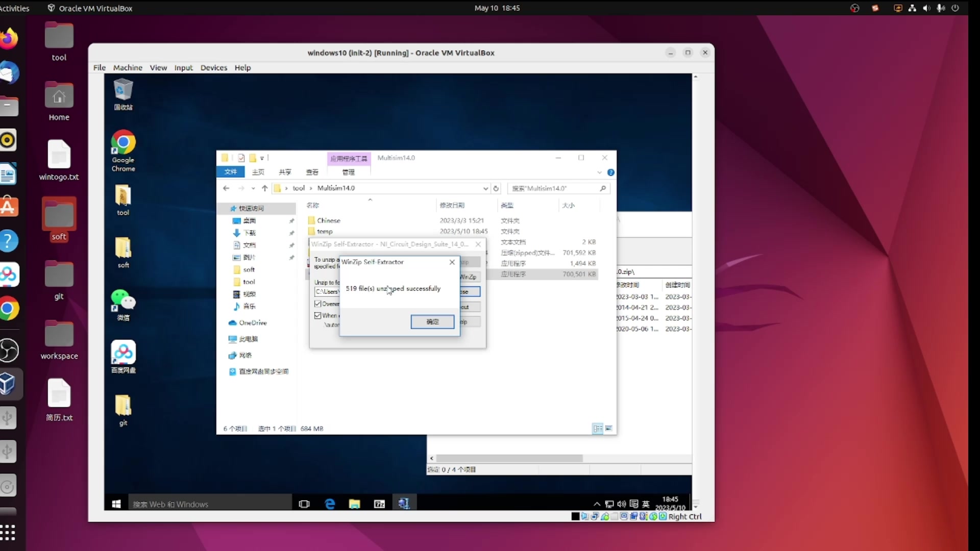
Task: Sort files by 修改日期 column header
Action: click(x=452, y=205)
